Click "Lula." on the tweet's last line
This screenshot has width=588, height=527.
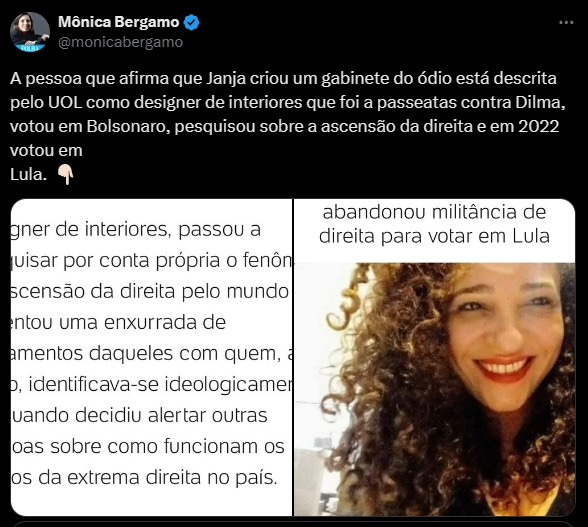point(28,175)
